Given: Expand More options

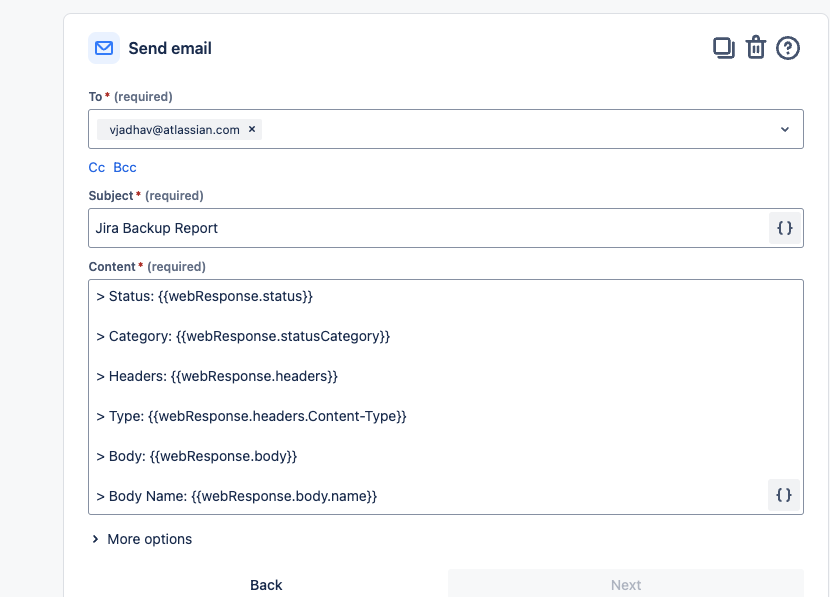Looking at the screenshot, I should tap(141, 539).
